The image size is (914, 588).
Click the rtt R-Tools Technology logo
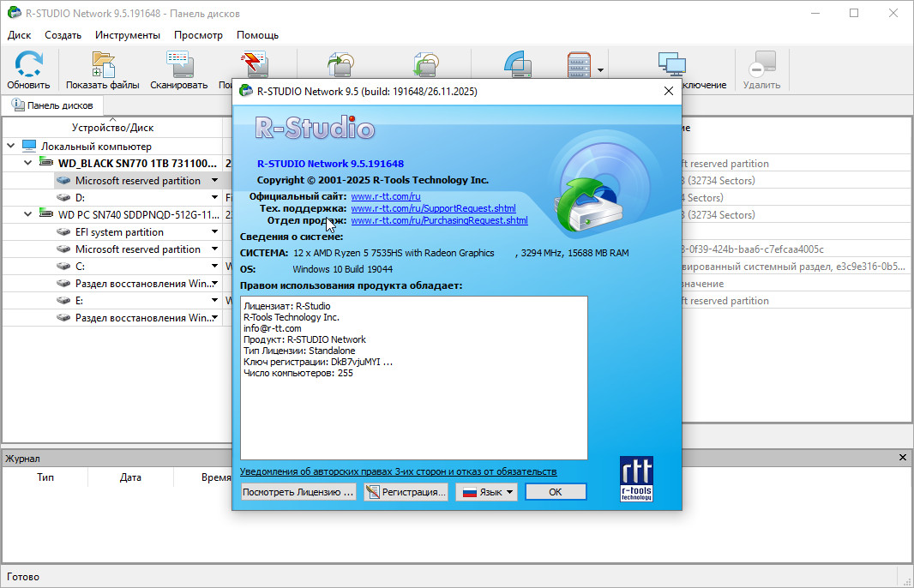click(635, 478)
